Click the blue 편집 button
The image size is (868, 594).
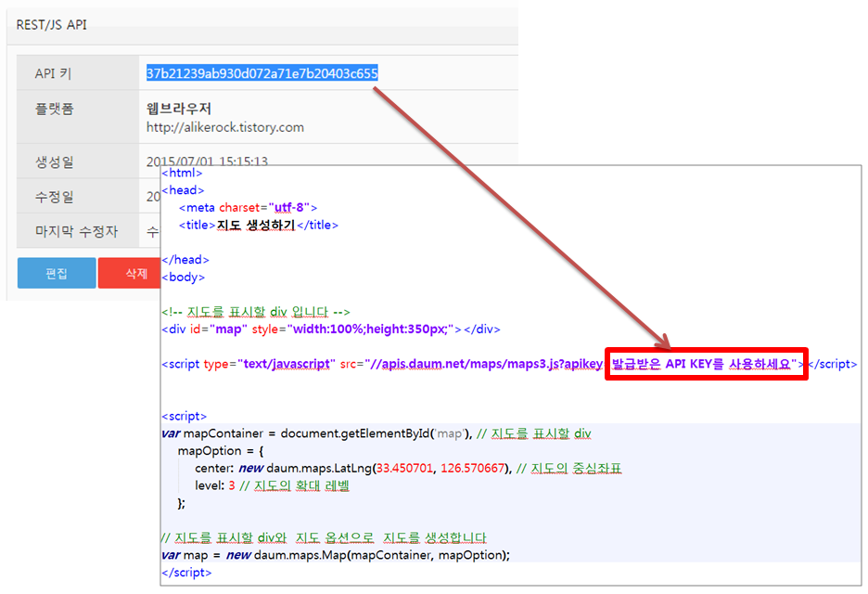pos(57,273)
